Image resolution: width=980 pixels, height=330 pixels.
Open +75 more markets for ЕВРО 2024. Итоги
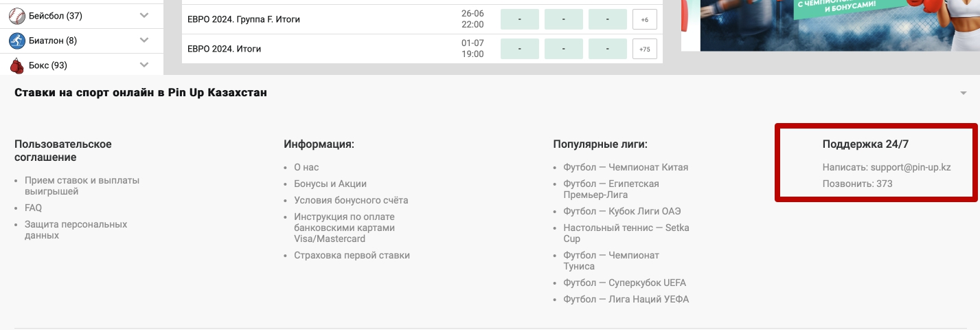point(644,49)
